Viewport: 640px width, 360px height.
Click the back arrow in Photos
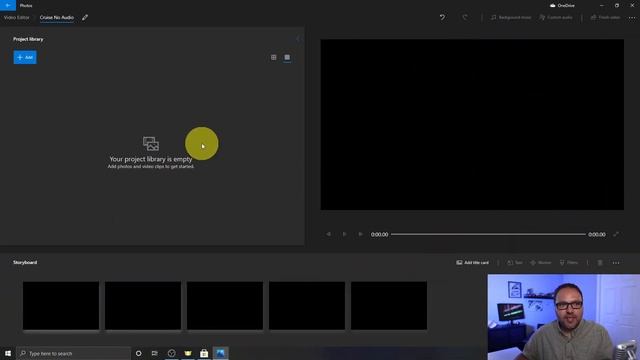(8, 5)
